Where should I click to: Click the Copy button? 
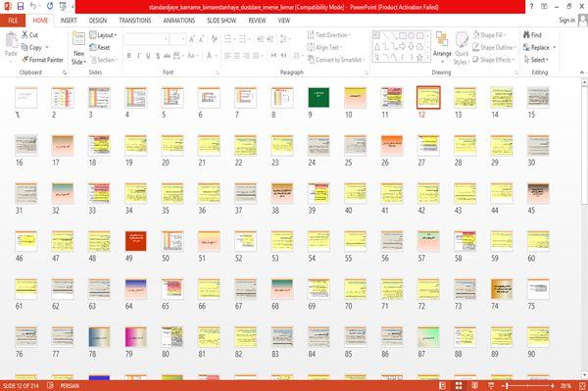[x=35, y=47]
